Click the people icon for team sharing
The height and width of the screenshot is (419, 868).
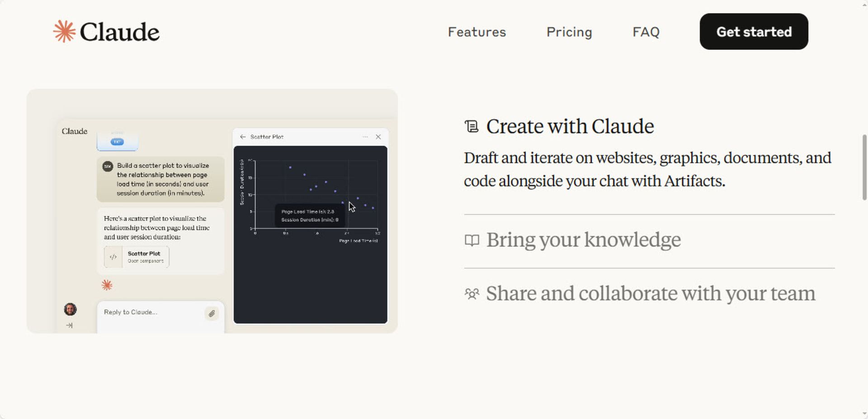(472, 294)
